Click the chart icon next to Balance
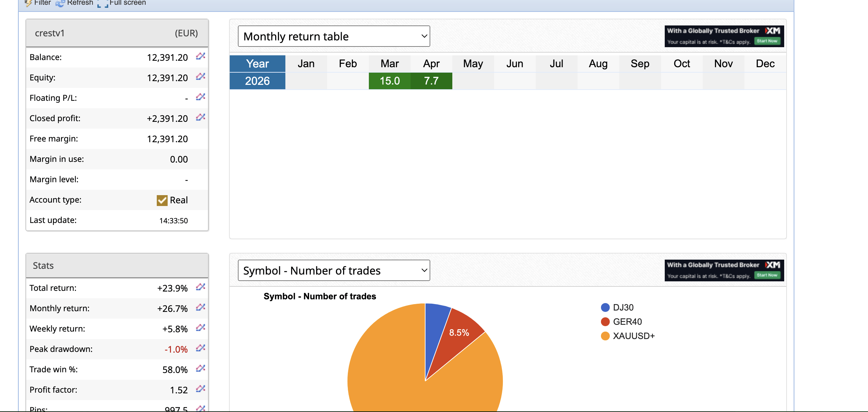868x412 pixels. [x=200, y=56]
